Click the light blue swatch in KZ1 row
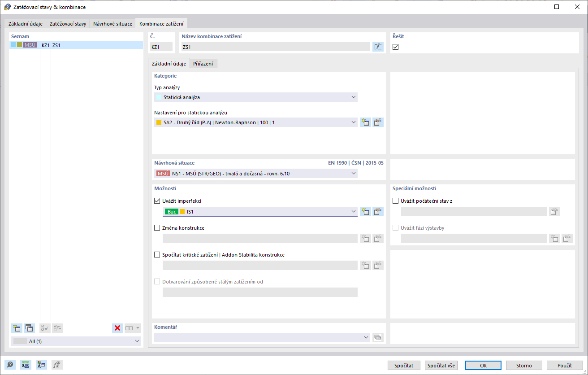 13,45
